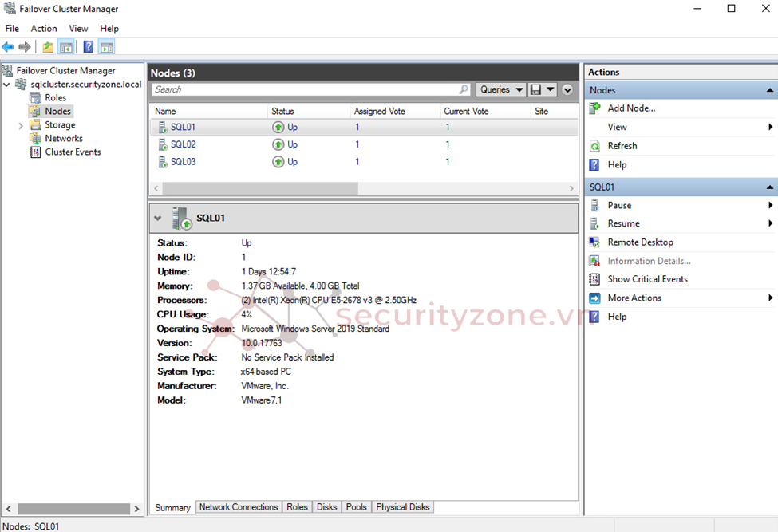Image resolution: width=778 pixels, height=532 pixels.
Task: Click the Remote Desktop action icon
Action: coord(594,242)
